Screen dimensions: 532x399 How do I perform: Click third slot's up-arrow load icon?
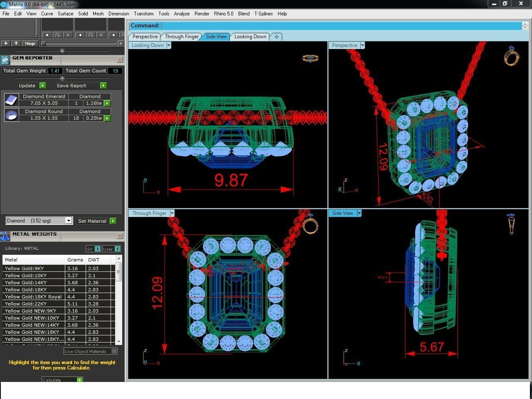(113, 35)
